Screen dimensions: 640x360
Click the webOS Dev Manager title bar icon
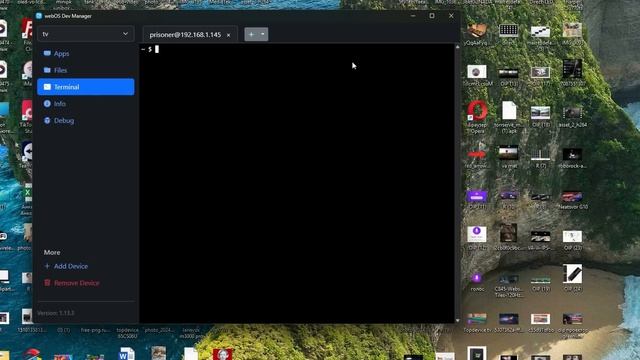39,16
